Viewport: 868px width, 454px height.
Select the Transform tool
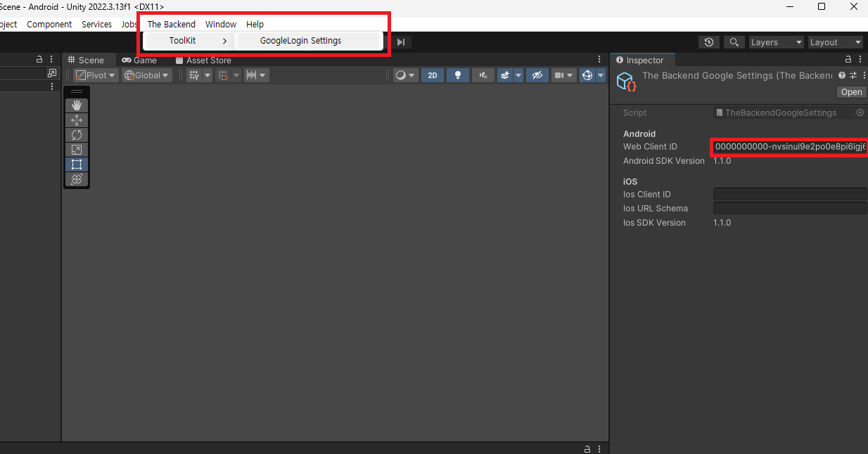(77, 179)
